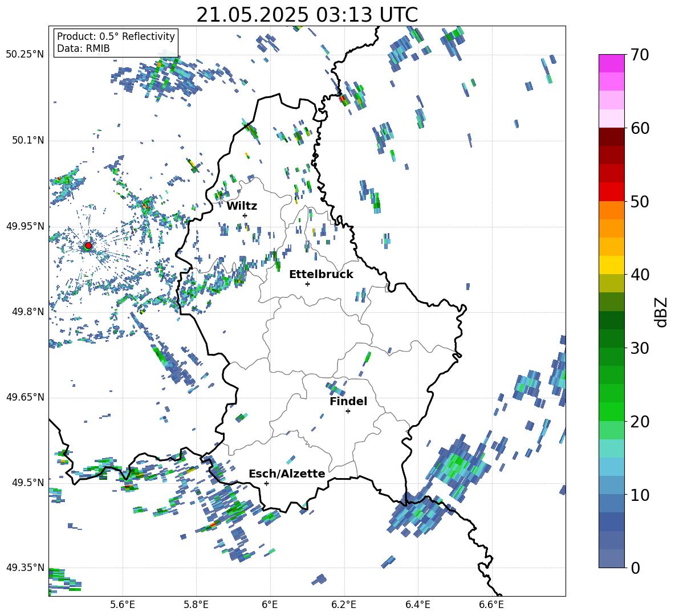Viewport: 675px width, 616px height.
Task: Click the light blue colorbar segment above 10
Action: pos(611,467)
